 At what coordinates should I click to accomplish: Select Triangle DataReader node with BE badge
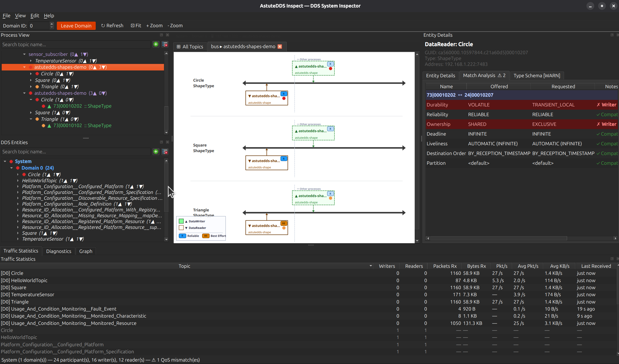pyautogui.click(x=267, y=228)
